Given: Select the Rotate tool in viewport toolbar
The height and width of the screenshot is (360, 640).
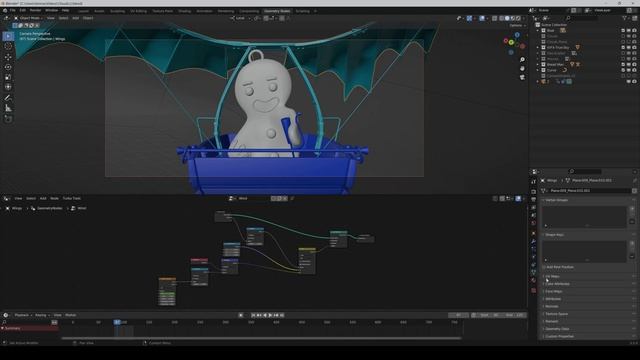Looking at the screenshot, I should 8,67.
